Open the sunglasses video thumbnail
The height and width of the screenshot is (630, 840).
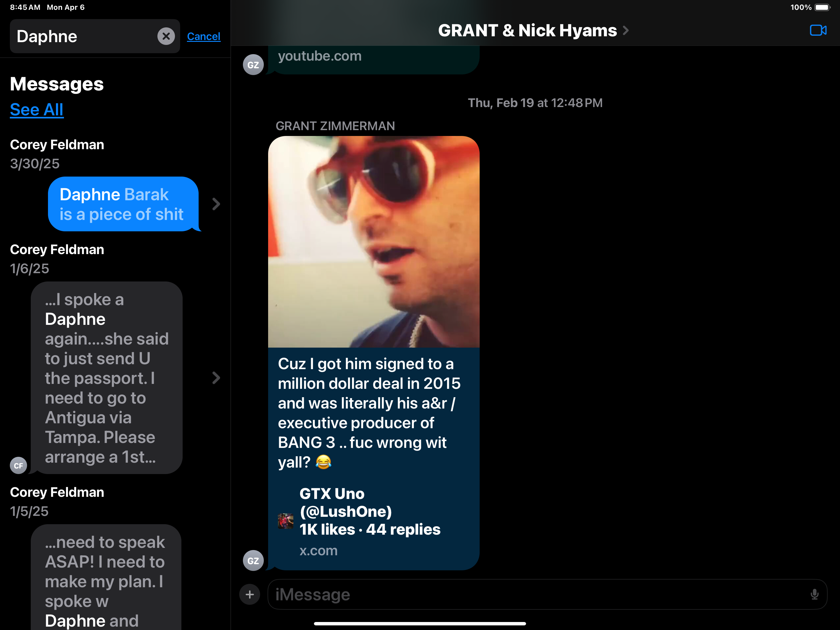pos(374,242)
